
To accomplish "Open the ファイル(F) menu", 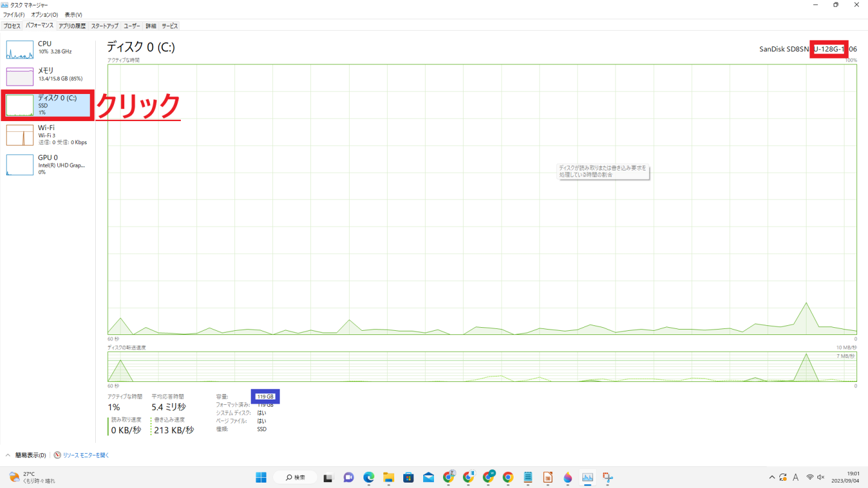I will [x=14, y=14].
